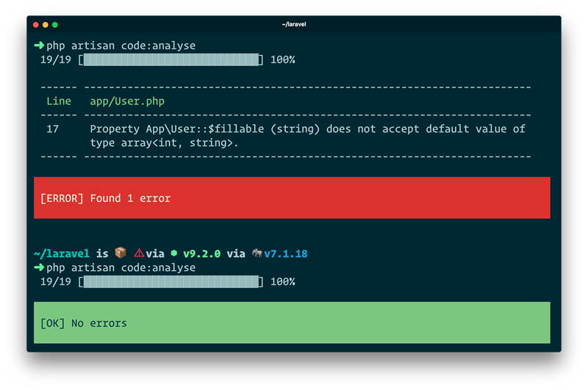This screenshot has height=390, width=588.
Task: Click the first analysis progress bar
Action: tap(171, 59)
